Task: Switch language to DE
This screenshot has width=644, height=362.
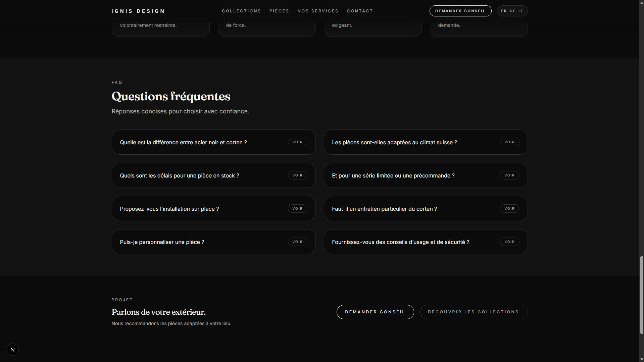Action: [512, 11]
